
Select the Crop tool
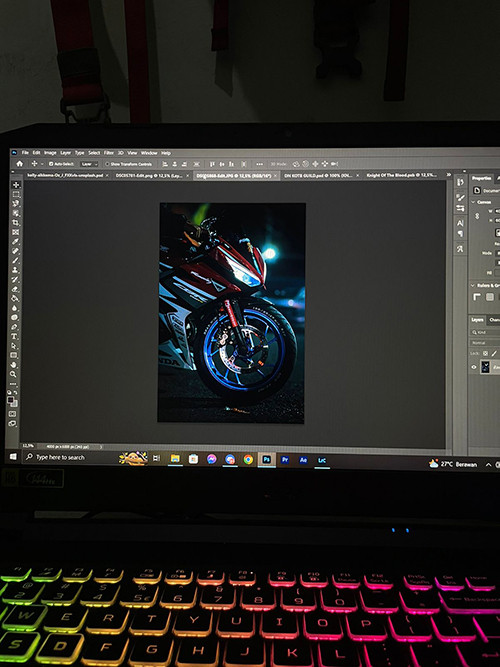16,222
